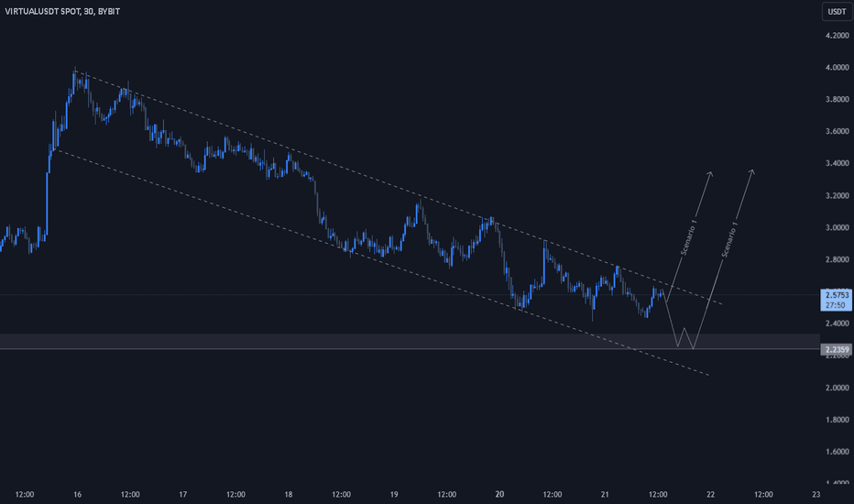Click the 3.6000 price axis label
Viewport: 854px width, 504px height.
pyautogui.click(x=838, y=131)
